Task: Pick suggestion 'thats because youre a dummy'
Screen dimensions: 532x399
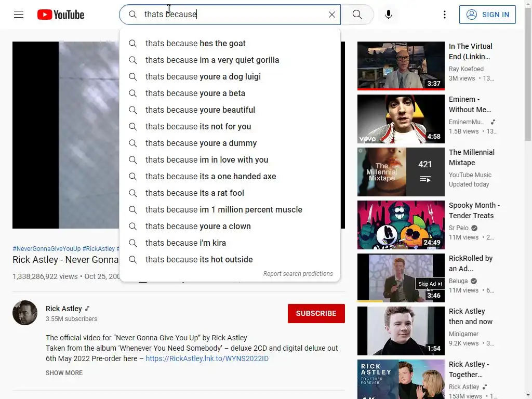Action: click(x=230, y=143)
